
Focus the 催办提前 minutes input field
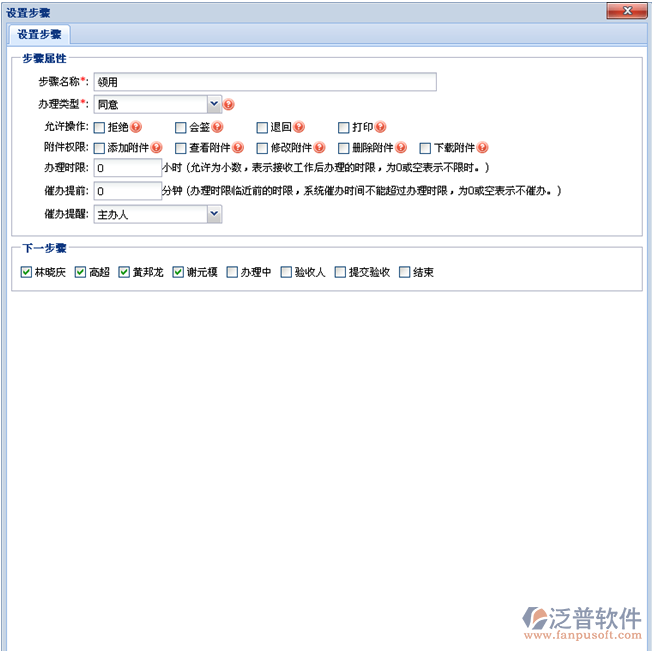tap(127, 190)
